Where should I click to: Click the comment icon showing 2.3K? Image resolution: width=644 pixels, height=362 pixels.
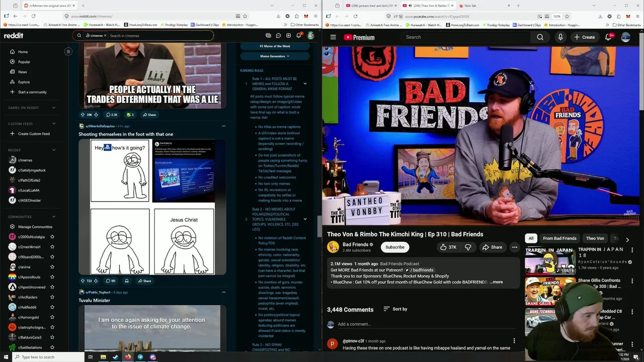coord(112,115)
